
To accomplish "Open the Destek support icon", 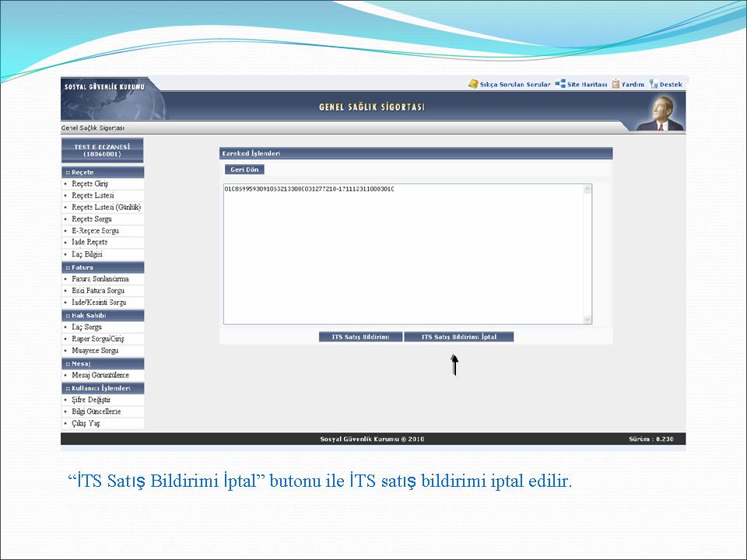I will 654,84.
